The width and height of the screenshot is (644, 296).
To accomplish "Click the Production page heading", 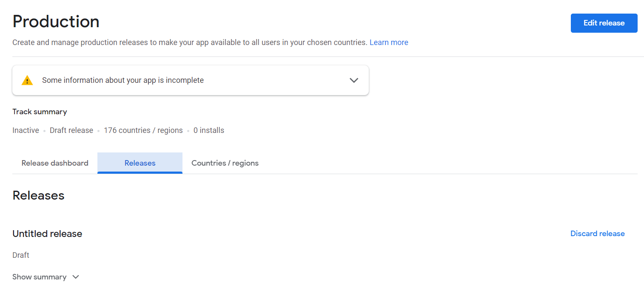I will point(56,22).
